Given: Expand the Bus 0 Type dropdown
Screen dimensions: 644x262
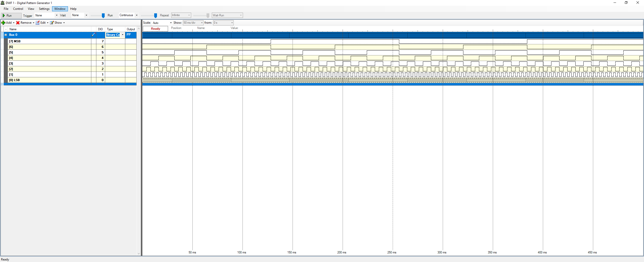Looking at the screenshot, I should coord(123,35).
